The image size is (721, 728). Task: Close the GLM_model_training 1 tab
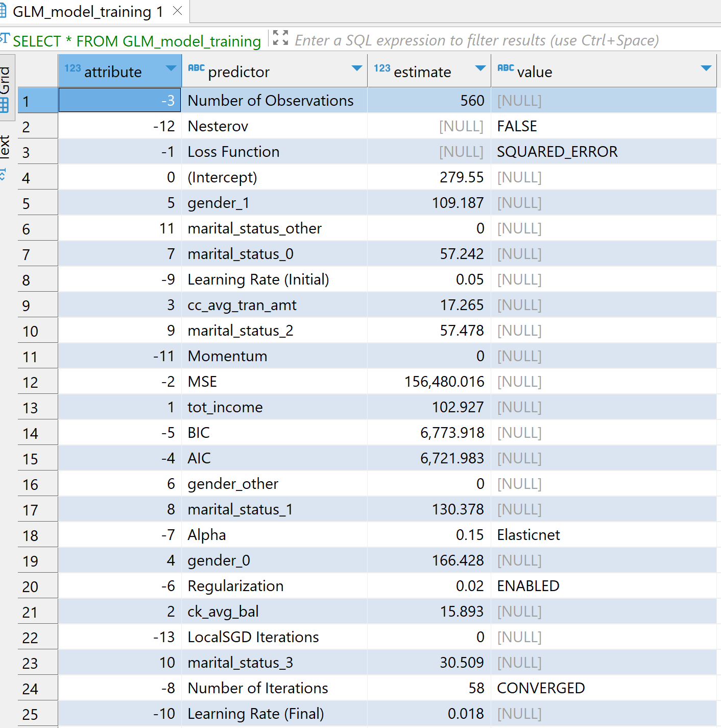[177, 11]
